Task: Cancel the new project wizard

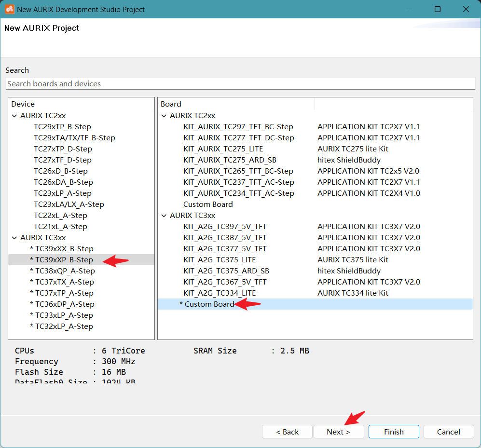Action: coord(449,432)
